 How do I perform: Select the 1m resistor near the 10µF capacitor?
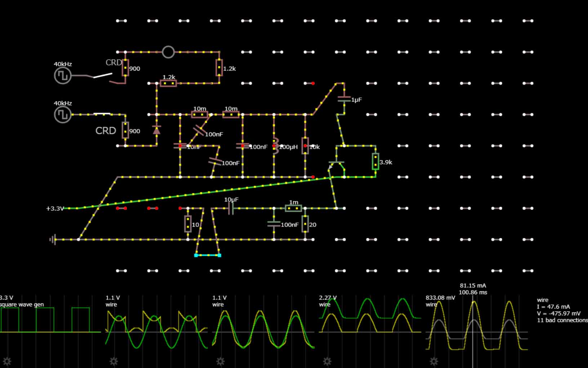pyautogui.click(x=293, y=208)
